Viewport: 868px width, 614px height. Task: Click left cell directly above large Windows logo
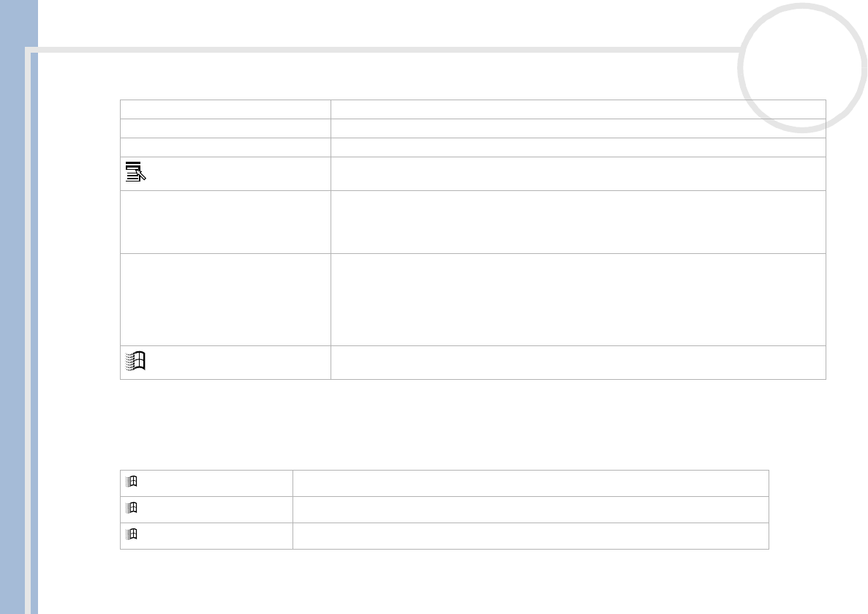(x=225, y=299)
